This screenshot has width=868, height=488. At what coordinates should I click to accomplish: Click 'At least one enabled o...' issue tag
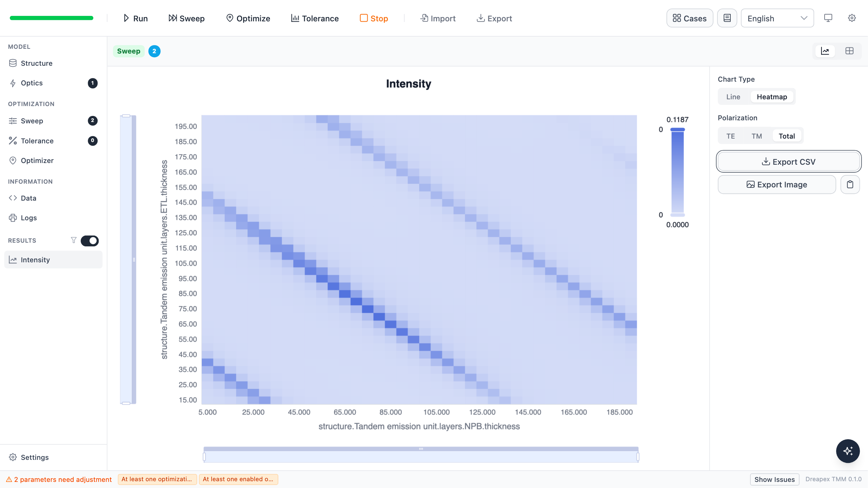click(238, 479)
